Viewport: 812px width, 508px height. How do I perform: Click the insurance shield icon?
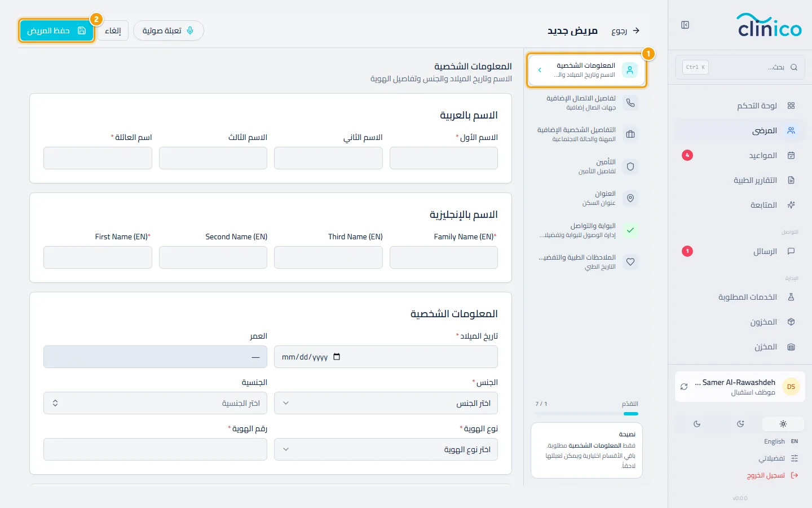pos(630,167)
